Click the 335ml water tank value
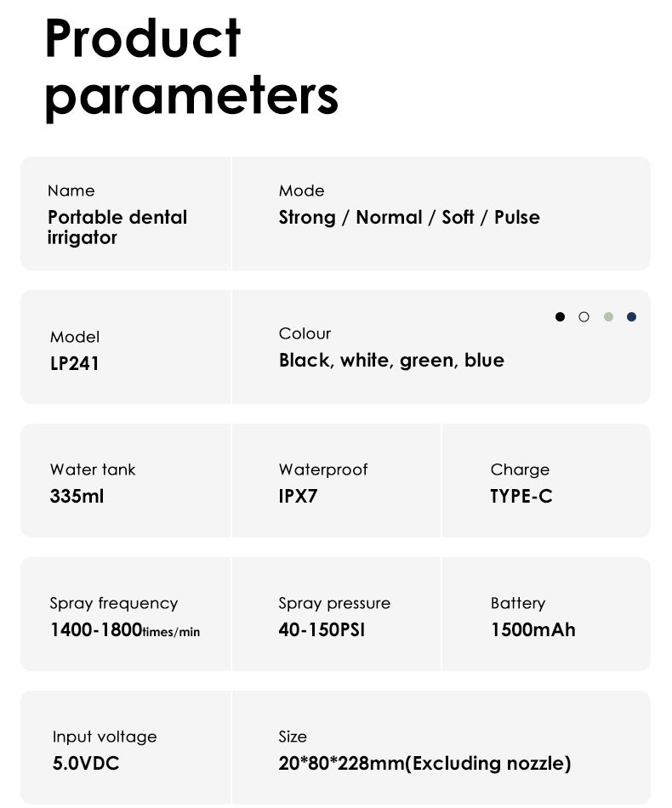This screenshot has width=672, height=808. [x=77, y=496]
